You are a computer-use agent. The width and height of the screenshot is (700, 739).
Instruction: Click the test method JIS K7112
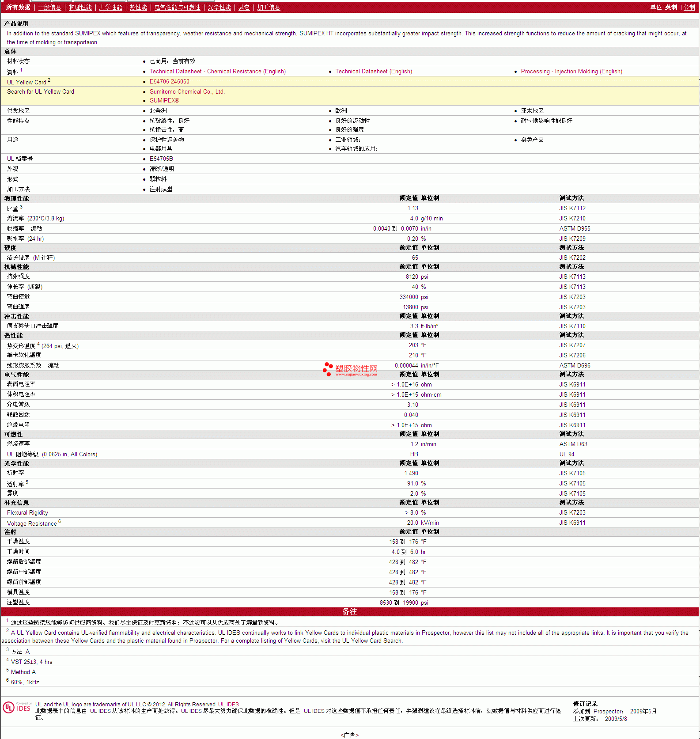pyautogui.click(x=572, y=208)
